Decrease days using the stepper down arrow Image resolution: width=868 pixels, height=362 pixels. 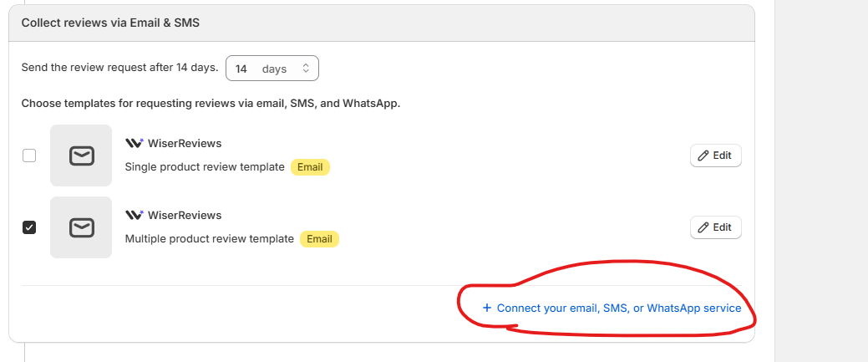point(305,73)
